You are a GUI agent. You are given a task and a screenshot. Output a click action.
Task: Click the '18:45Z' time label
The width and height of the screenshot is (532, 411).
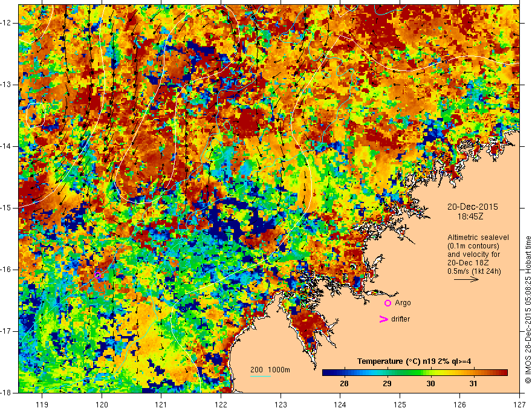pos(470,216)
